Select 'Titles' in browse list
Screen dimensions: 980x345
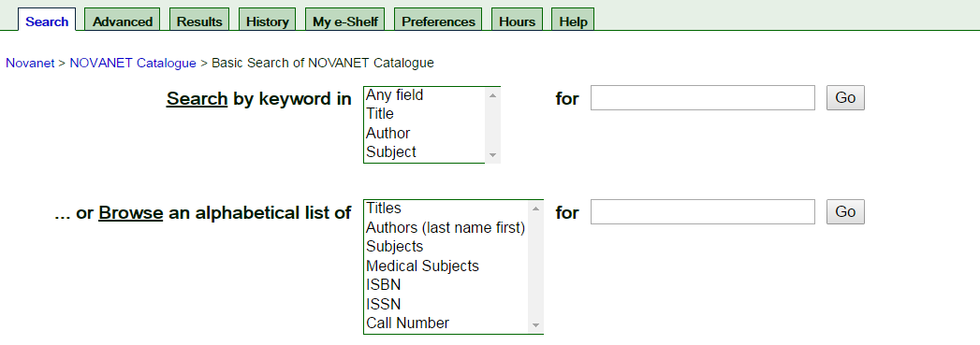click(446, 208)
